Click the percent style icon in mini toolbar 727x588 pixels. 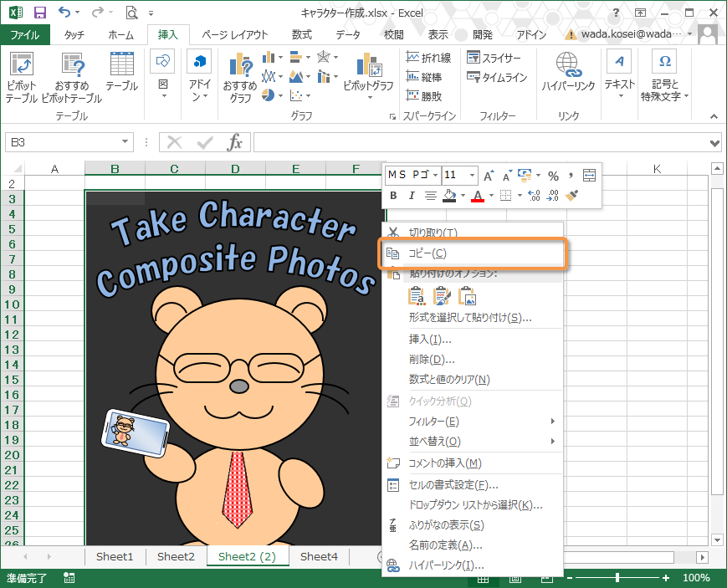pyautogui.click(x=553, y=175)
